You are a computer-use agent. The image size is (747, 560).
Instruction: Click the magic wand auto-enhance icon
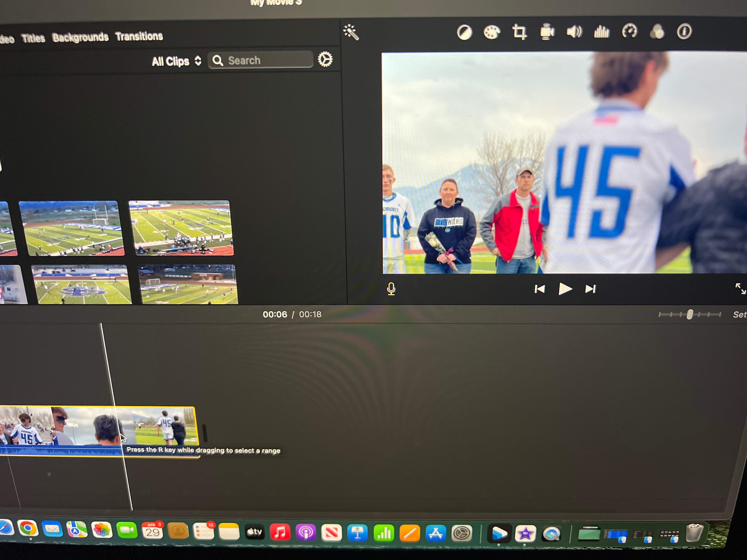pos(351,32)
